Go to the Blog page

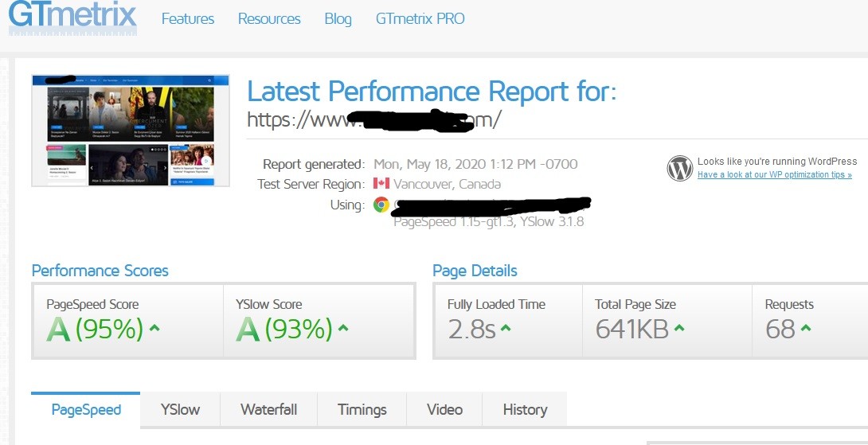click(x=338, y=19)
